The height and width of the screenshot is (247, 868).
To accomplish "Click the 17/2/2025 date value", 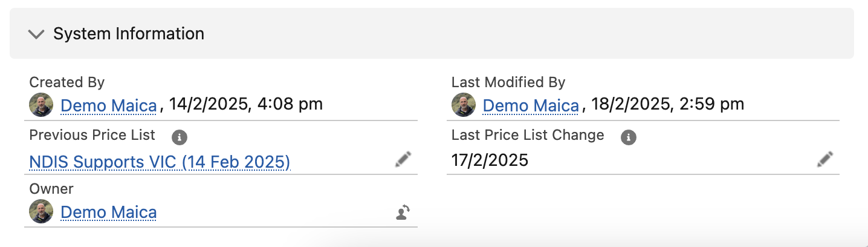I will tap(490, 160).
